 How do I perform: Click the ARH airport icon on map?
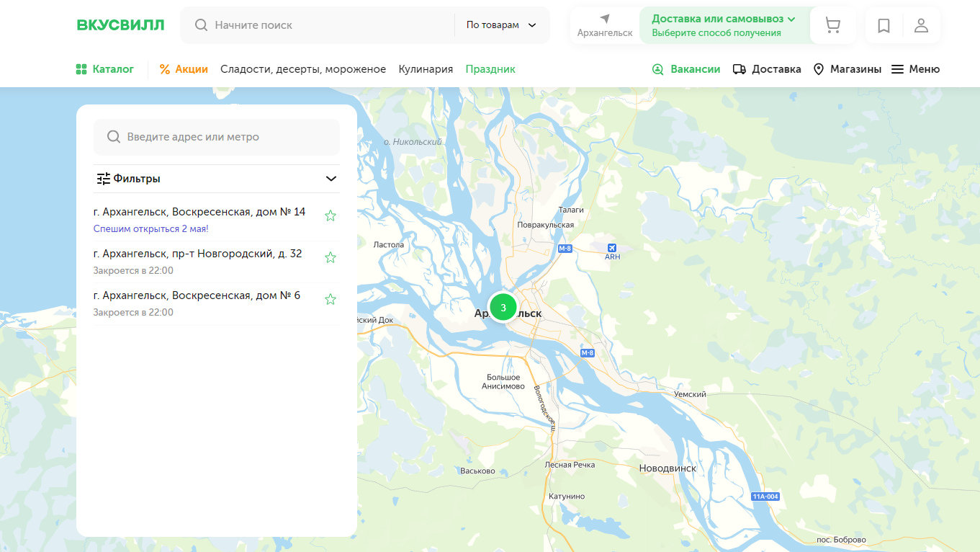click(x=612, y=249)
